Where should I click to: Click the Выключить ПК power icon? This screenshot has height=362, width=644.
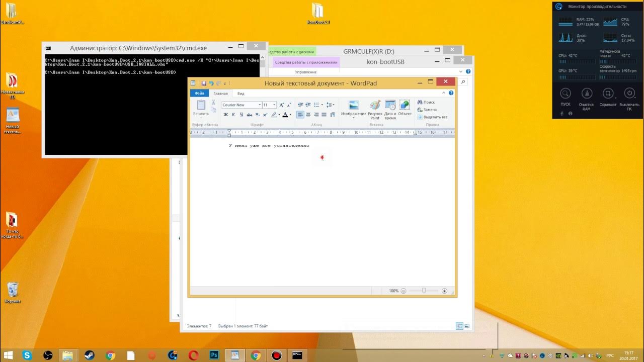[629, 94]
